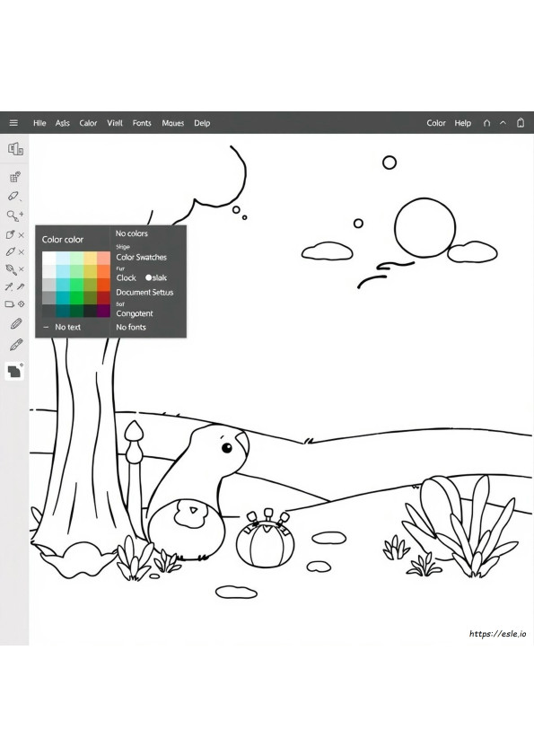Click the home icon in the top bar
534x756 pixels.
486,123
